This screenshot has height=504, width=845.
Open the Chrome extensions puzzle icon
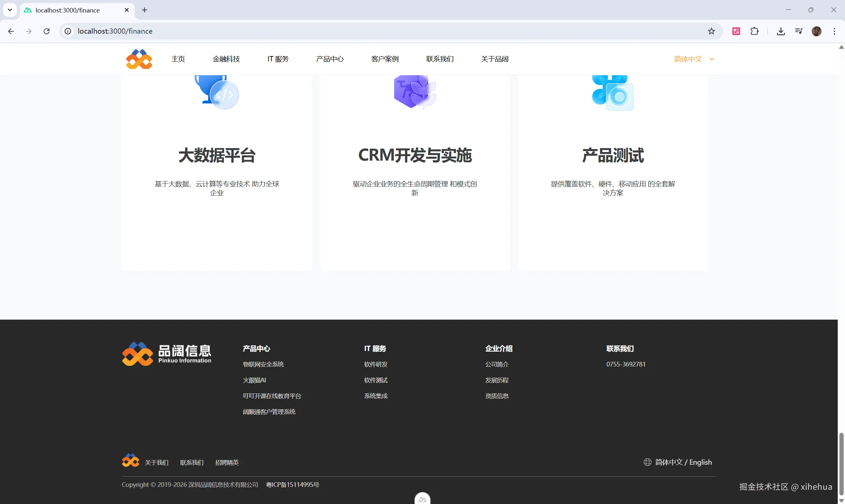click(754, 31)
